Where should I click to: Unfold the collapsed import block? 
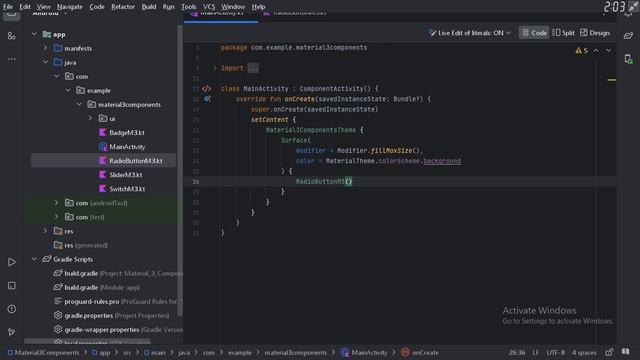click(x=214, y=68)
